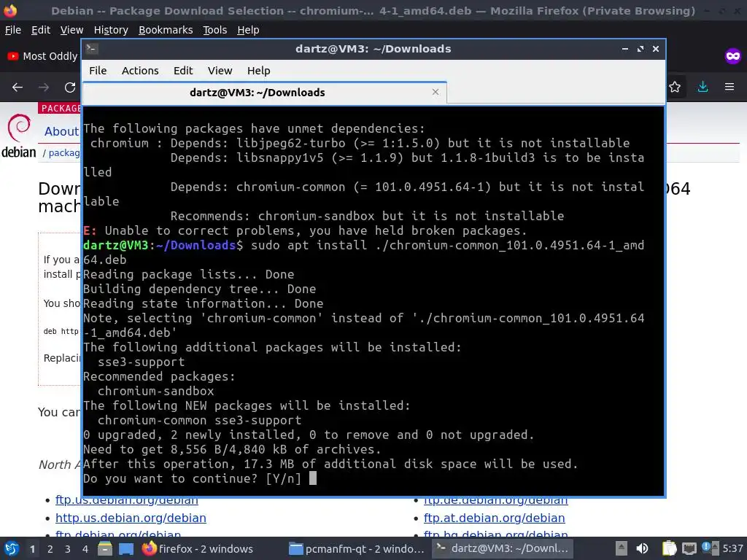Viewport: 747px width, 560px height.
Task: Bookmark this page with star icon
Action: [675, 87]
